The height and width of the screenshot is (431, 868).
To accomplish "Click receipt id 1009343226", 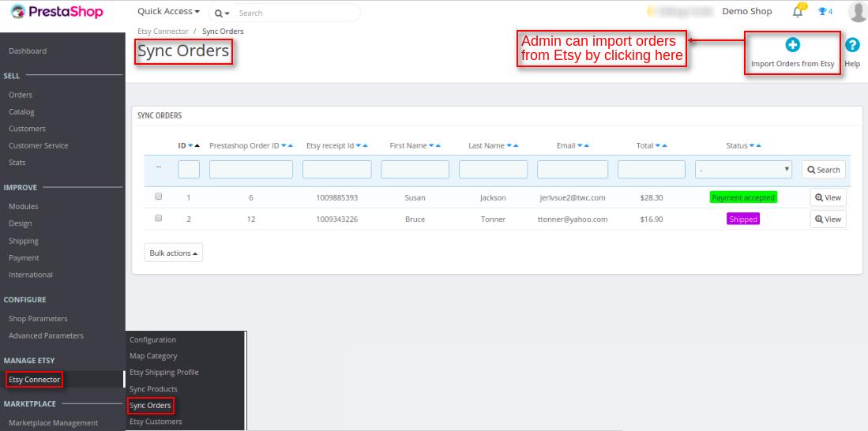I will (337, 219).
